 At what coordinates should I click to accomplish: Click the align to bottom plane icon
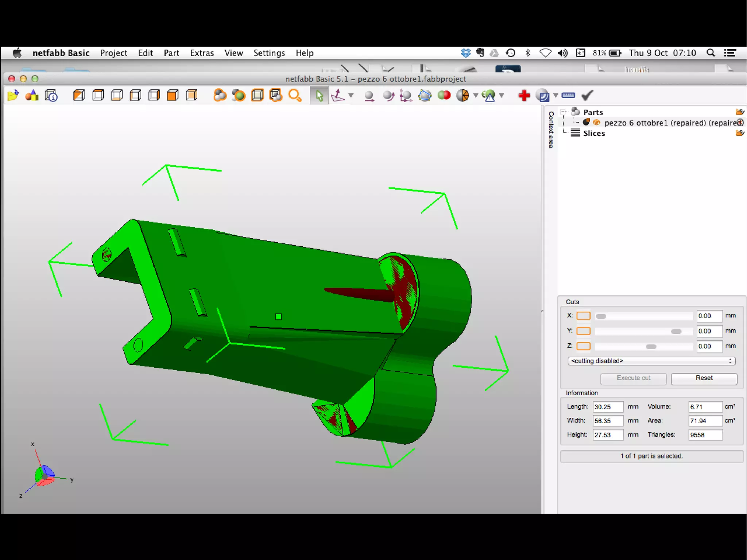pos(338,96)
